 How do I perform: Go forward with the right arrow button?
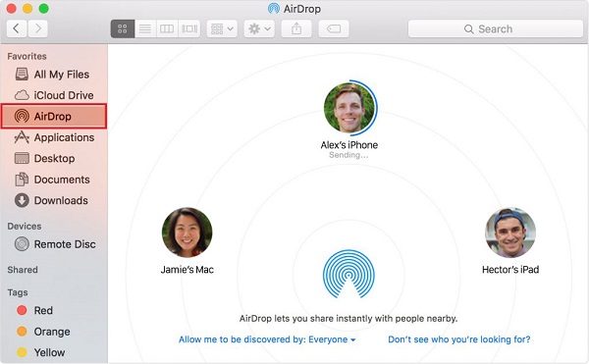point(37,28)
